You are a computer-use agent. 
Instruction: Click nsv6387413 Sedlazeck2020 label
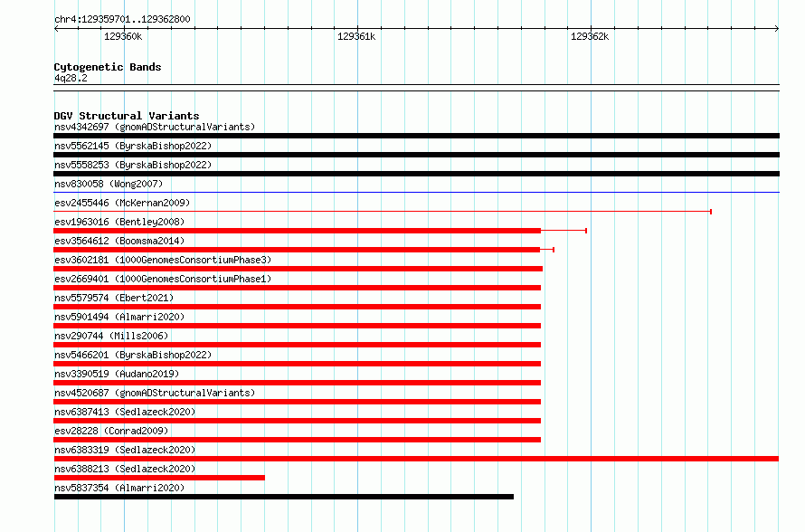click(125, 412)
